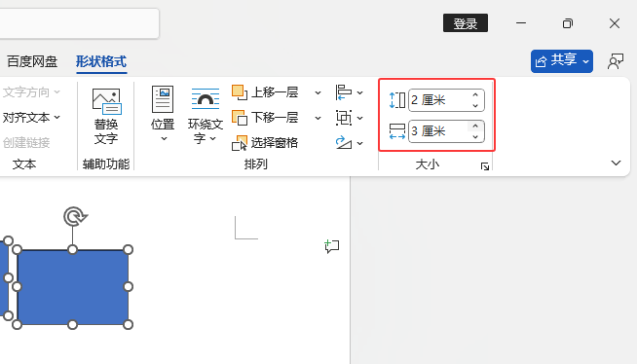Image resolution: width=637 pixels, height=364 pixels.
Task: Click 下移一层 send backward button
Action: coord(265,118)
